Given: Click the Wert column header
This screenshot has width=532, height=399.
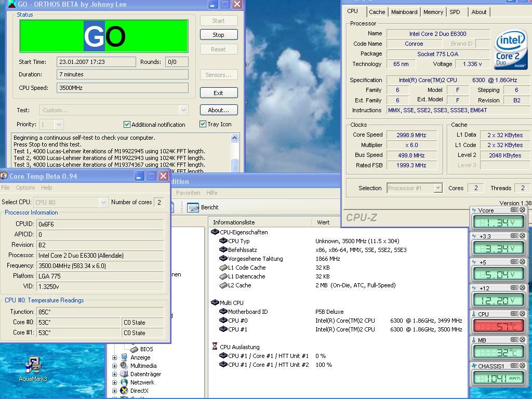Looking at the screenshot, I should coord(323,222).
